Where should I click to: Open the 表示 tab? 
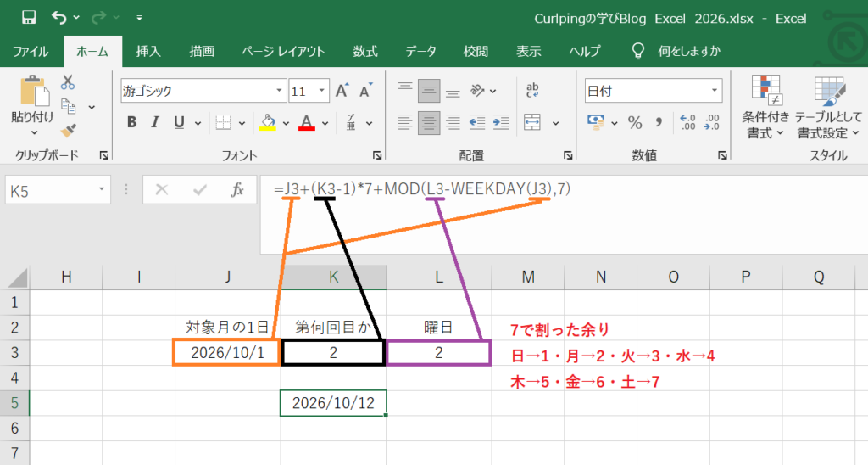[529, 52]
